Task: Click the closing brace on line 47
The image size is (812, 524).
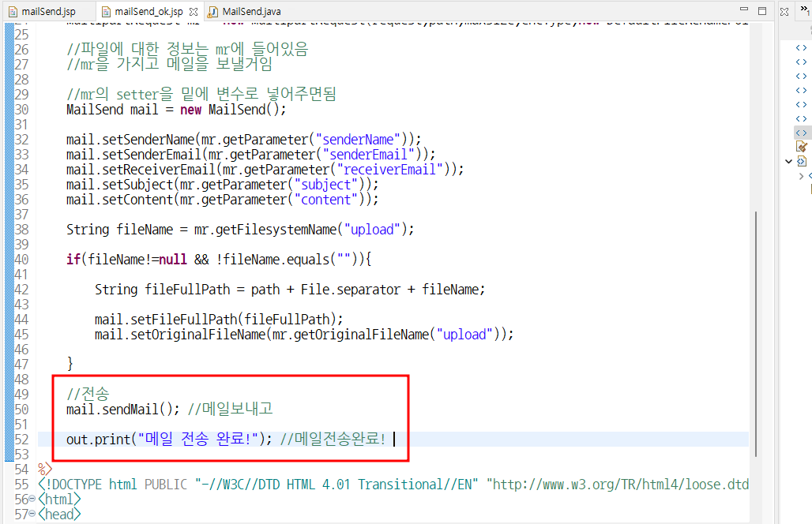Action: (70, 365)
